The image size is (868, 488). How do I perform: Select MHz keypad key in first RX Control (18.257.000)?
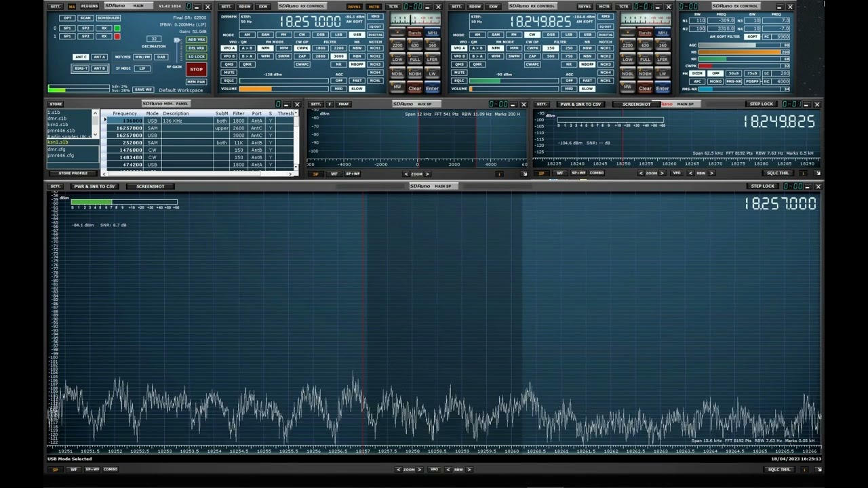(432, 33)
